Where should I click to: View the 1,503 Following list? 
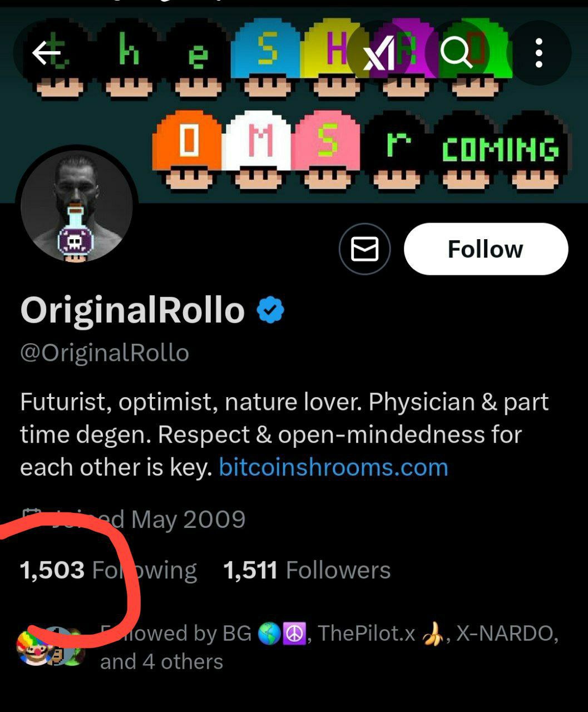(x=108, y=570)
